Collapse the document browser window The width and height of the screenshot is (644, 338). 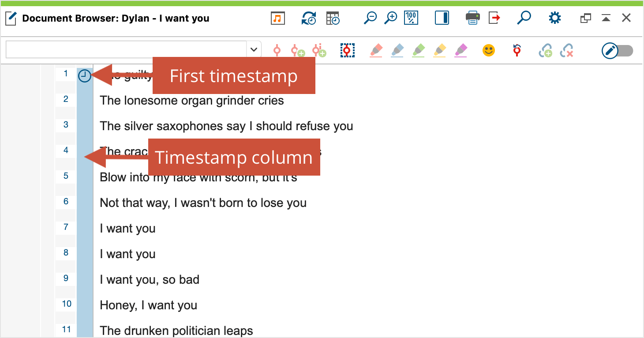click(606, 18)
